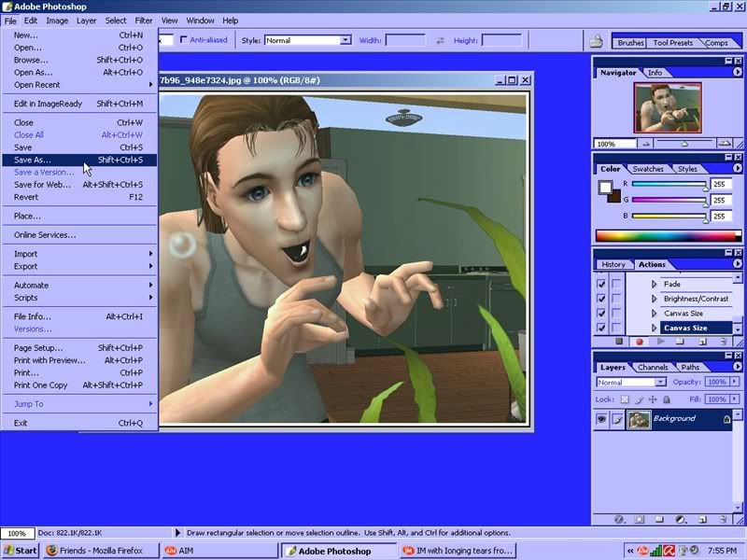747x560 pixels.
Task: Expand the highlighted Canvas Size action step
Action: point(654,328)
